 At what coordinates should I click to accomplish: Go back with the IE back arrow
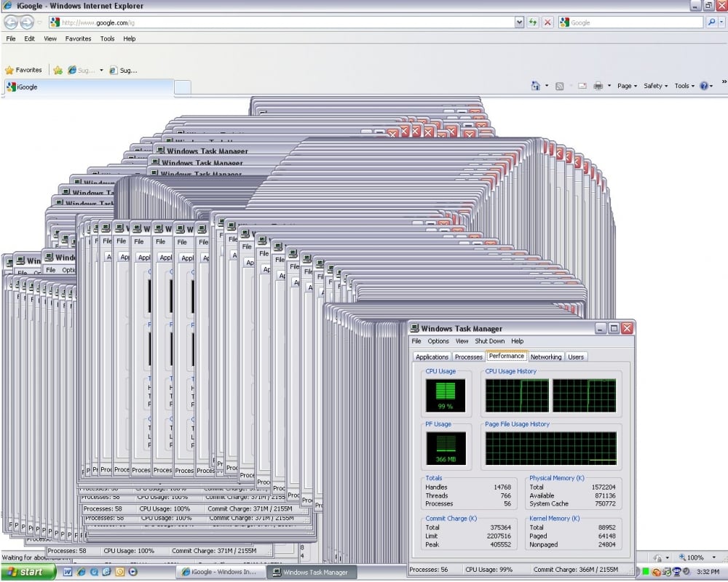pos(11,23)
